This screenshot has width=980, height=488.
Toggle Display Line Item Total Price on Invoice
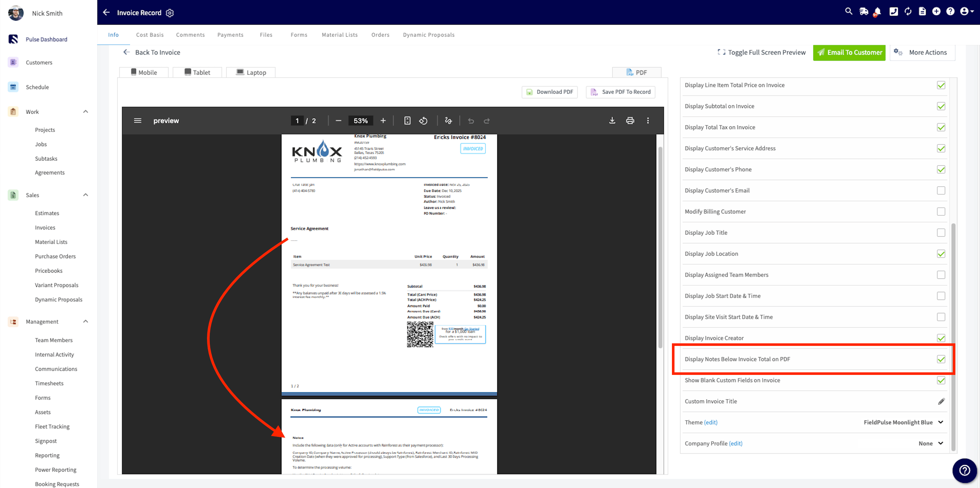point(941,85)
